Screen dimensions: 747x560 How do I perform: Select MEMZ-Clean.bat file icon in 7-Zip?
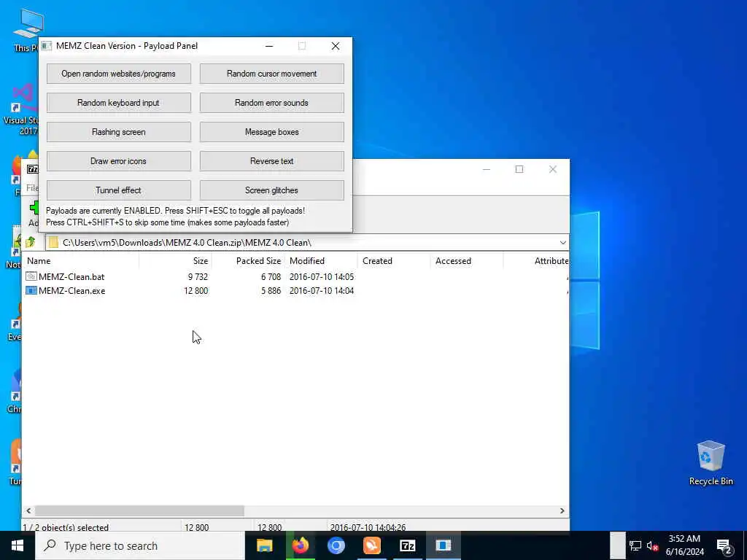(x=31, y=276)
